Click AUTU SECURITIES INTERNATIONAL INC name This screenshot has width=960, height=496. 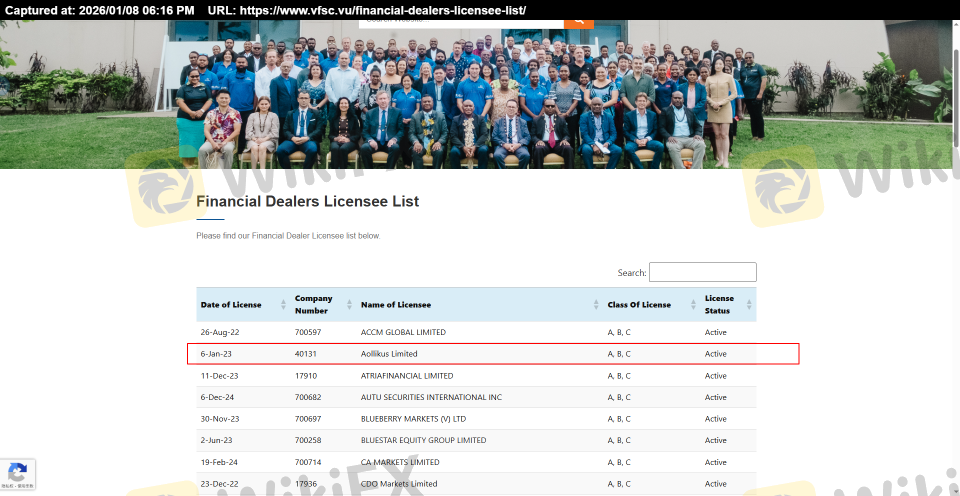tap(431, 397)
